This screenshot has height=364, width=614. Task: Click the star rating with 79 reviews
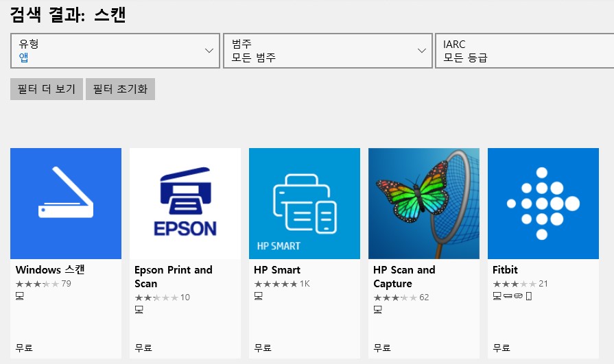pyautogui.click(x=43, y=284)
